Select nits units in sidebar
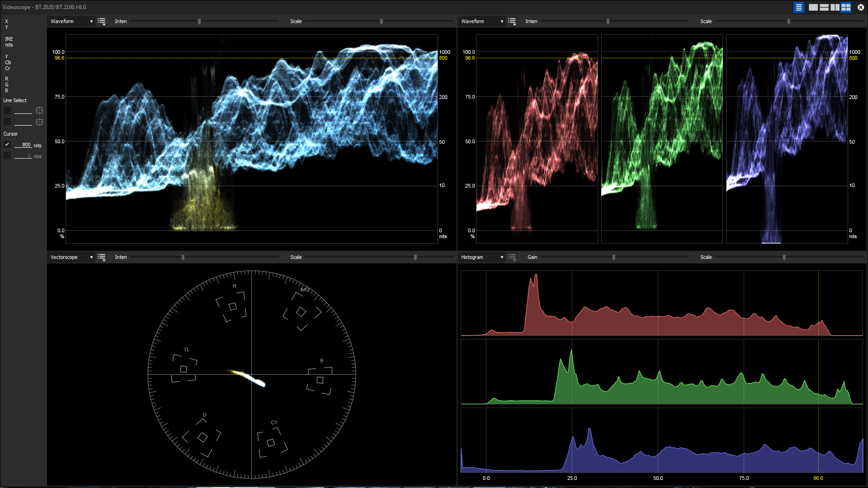Image resolution: width=868 pixels, height=488 pixels. tap(9, 45)
